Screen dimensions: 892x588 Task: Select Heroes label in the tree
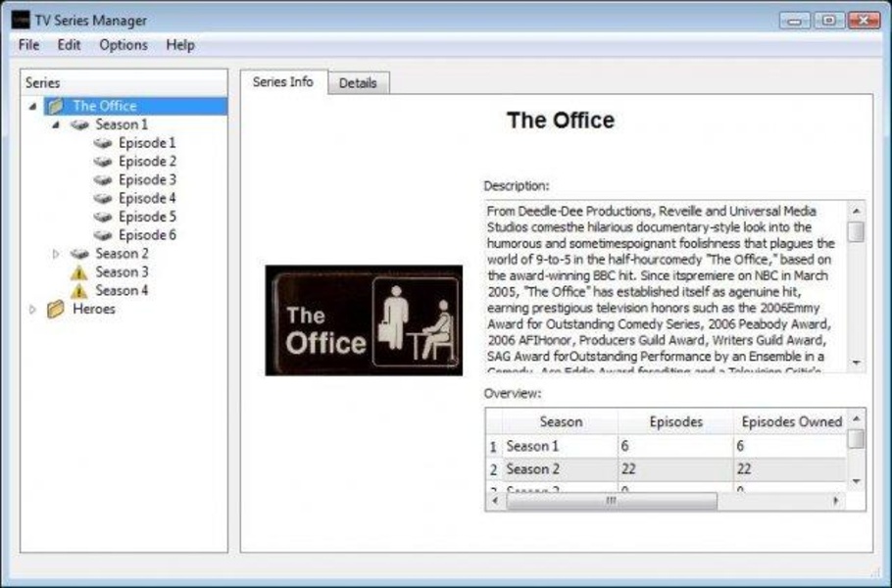click(94, 310)
